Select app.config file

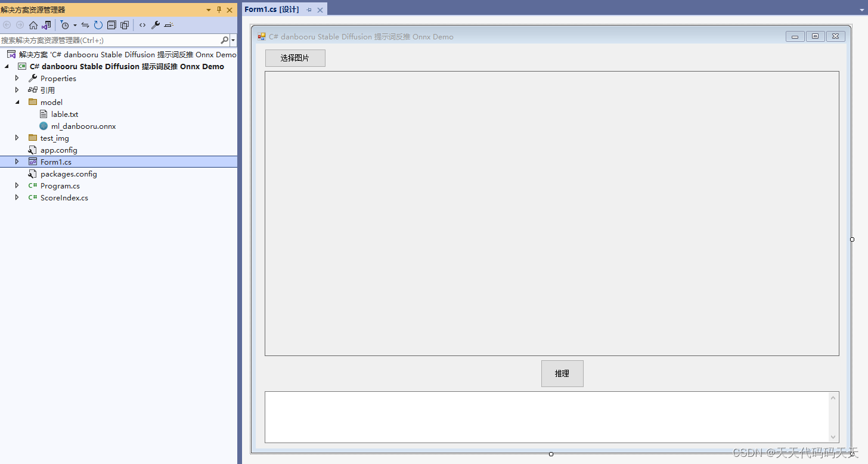click(59, 150)
